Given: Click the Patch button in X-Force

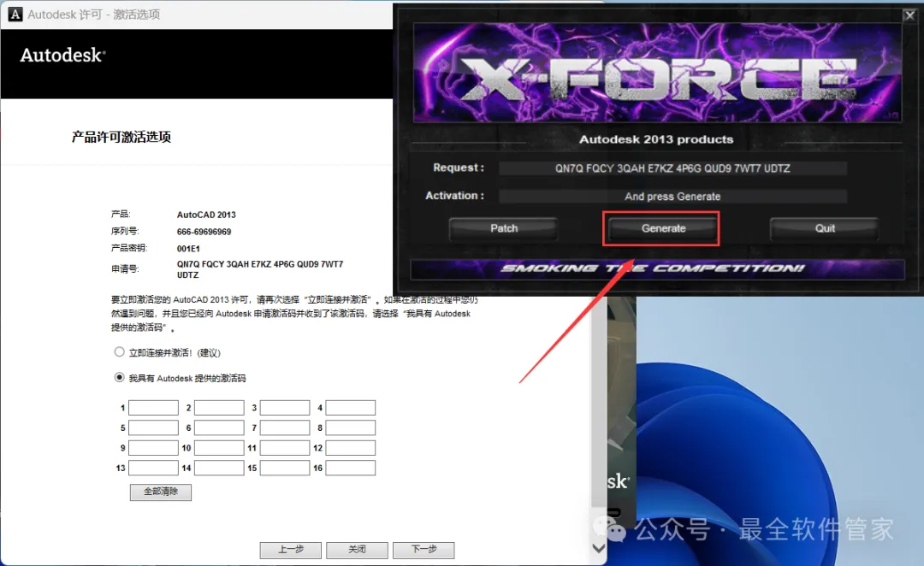Looking at the screenshot, I should tap(504, 228).
